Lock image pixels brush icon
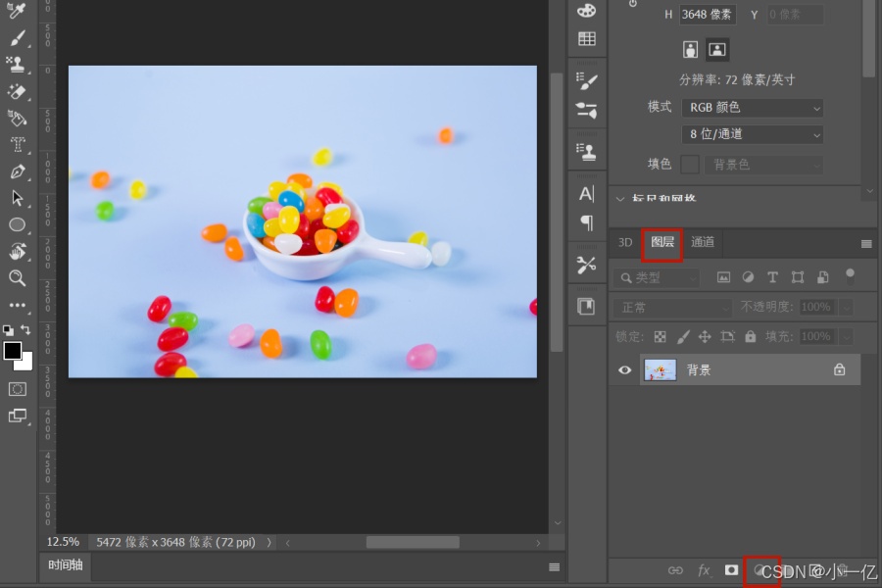The height and width of the screenshot is (588, 882). coord(682,336)
